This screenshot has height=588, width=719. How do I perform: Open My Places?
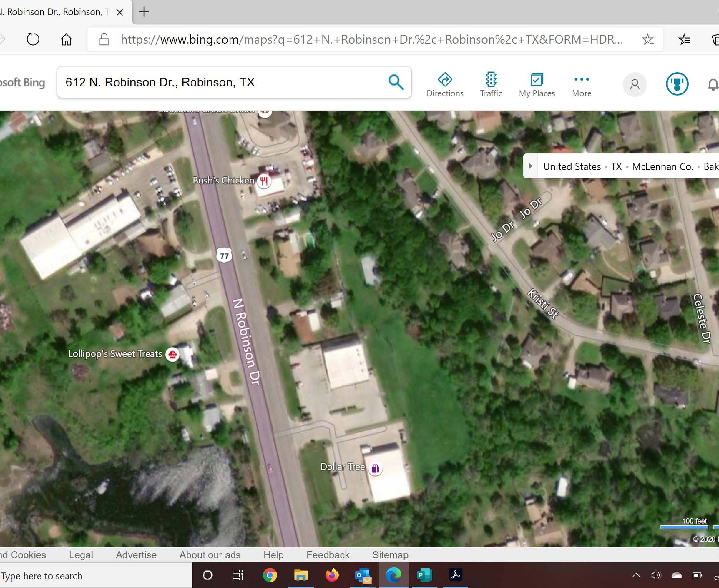coord(537,80)
